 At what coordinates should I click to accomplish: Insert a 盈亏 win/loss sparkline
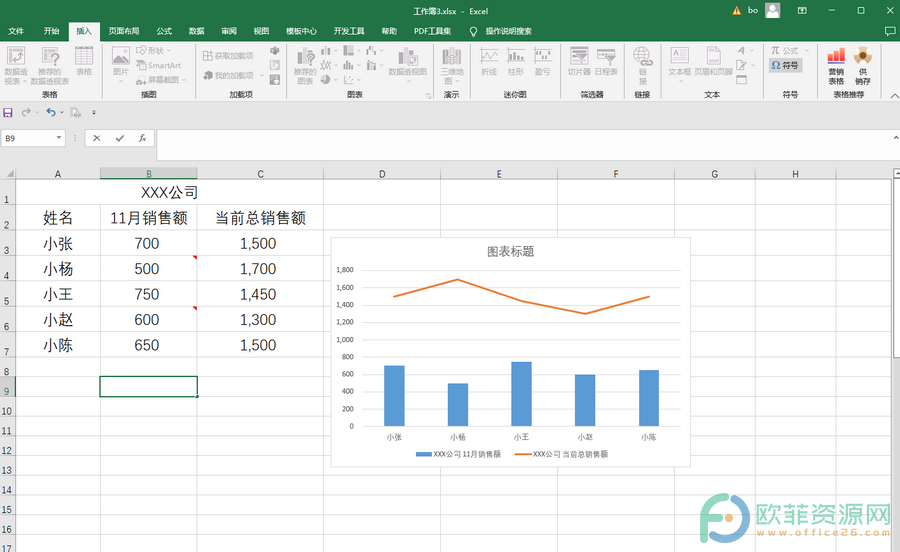pos(542,62)
